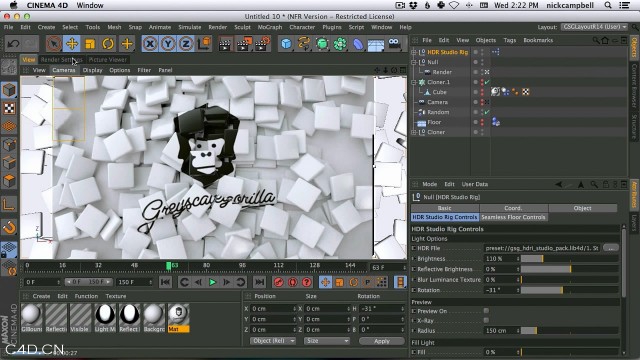
Task: Toggle Z axis lock
Action: pos(186,44)
